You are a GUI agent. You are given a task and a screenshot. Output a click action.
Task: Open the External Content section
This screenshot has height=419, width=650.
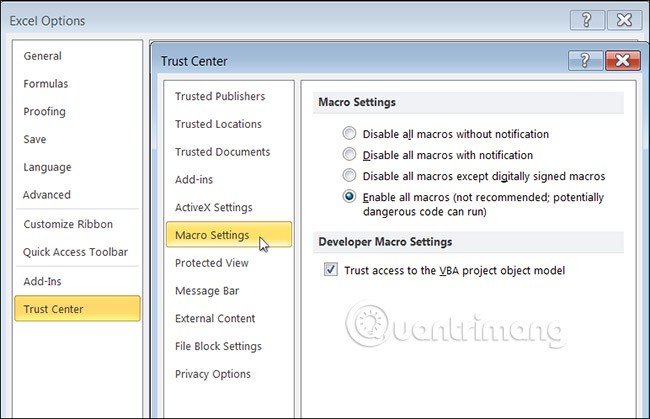(215, 318)
